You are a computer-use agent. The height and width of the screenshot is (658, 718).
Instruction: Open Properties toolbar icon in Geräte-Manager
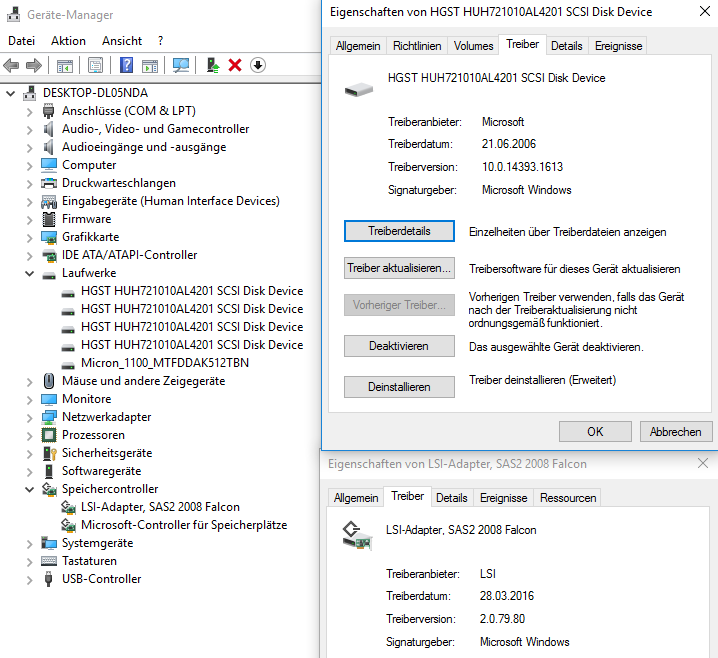(95, 65)
